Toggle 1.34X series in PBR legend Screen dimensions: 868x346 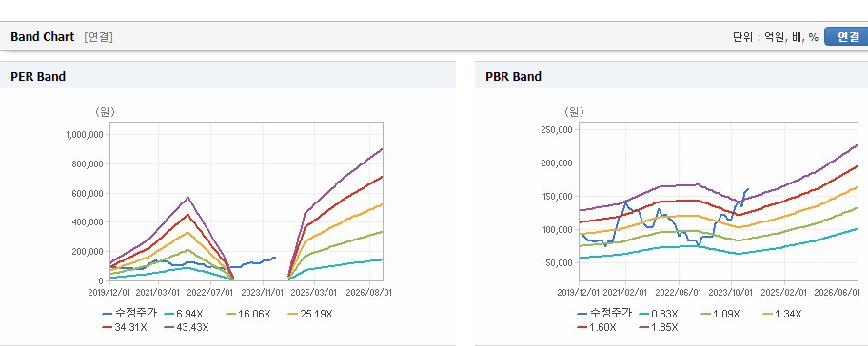click(782, 314)
